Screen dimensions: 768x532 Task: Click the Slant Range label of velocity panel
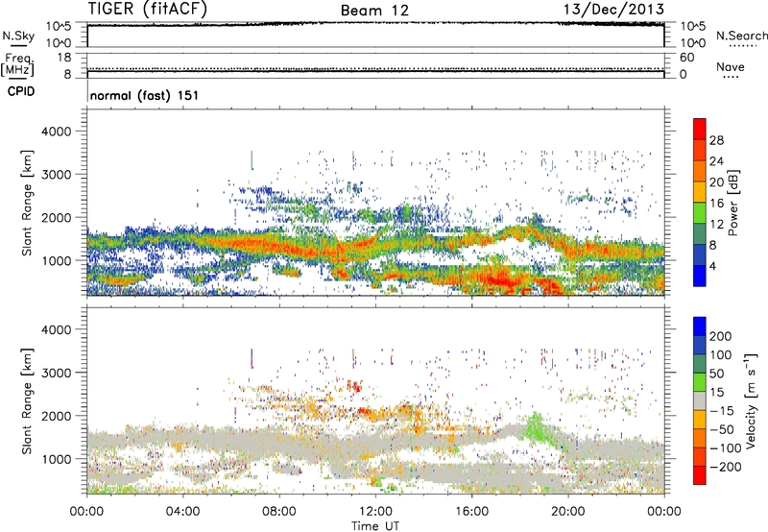point(27,400)
